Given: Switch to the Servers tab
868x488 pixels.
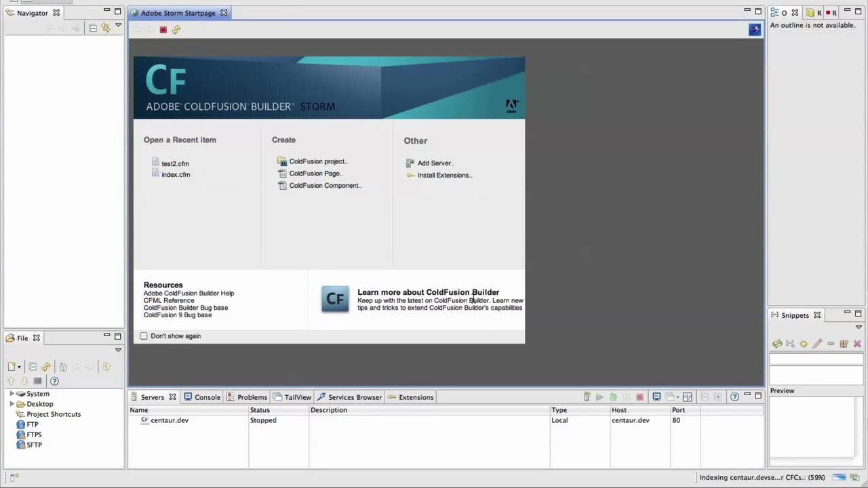Looking at the screenshot, I should (153, 397).
